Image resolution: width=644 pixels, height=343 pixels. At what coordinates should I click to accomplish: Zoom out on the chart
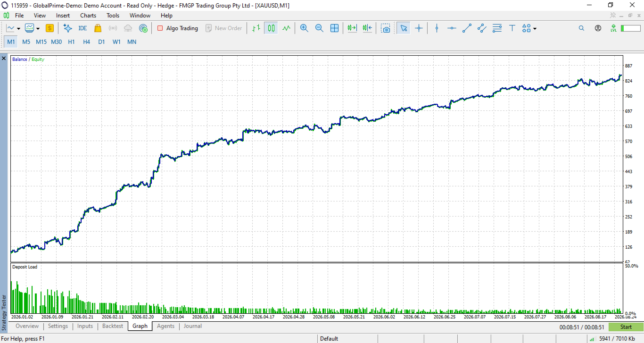(x=319, y=28)
